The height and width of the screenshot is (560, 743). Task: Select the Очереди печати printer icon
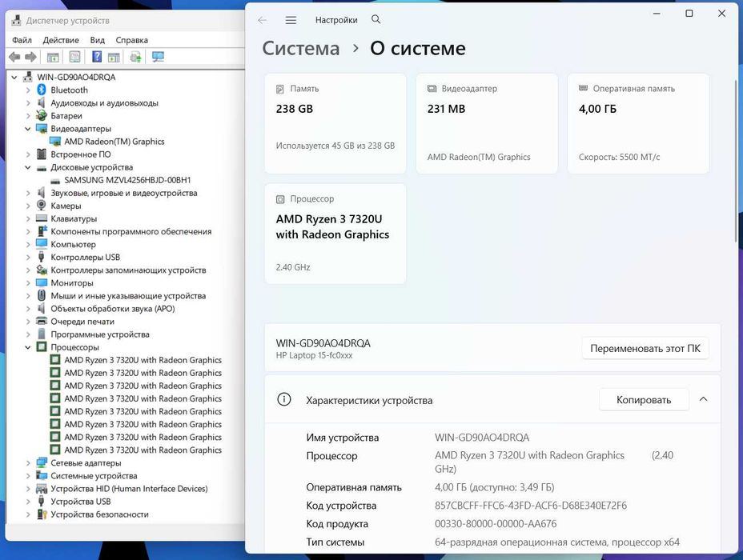42,321
